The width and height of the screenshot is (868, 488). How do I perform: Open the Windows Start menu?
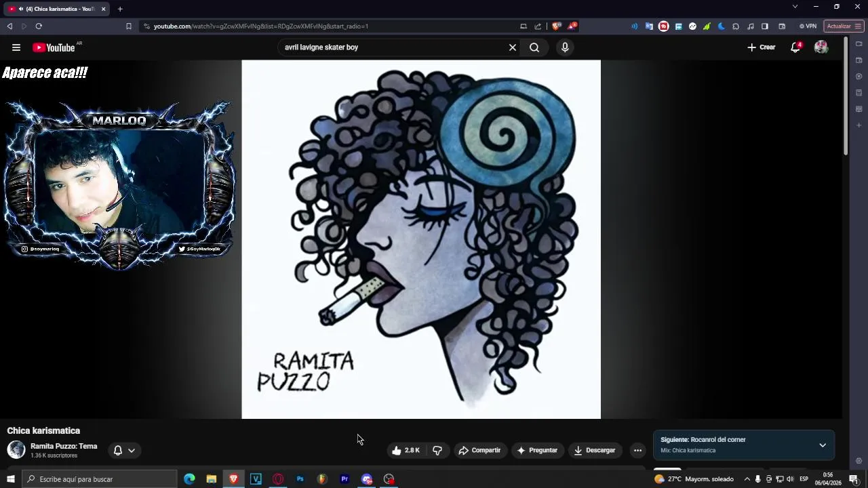point(11,479)
